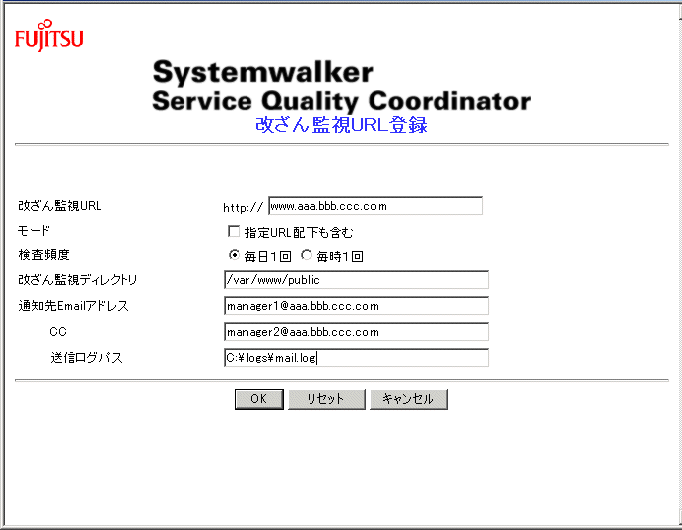The image size is (682, 530).
Task: Click the リセット button
Action: 326,399
